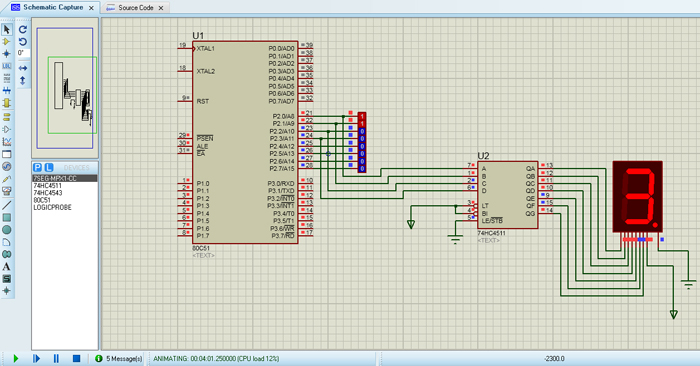The height and width of the screenshot is (366, 700).
Task: Click the overview schematic thumbnail
Action: coord(65,88)
